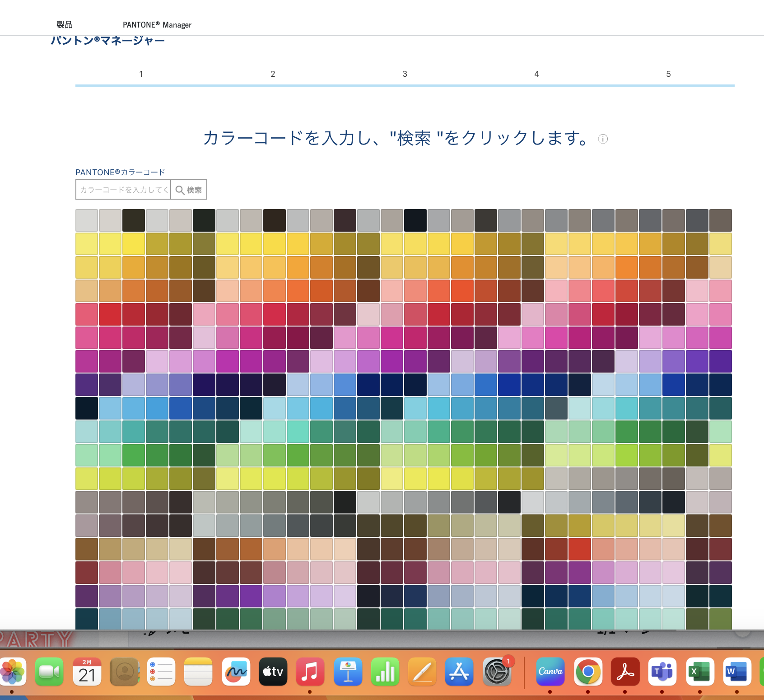This screenshot has height=700, width=764.
Task: Launch FaceTime from the Dock
Action: coord(49,672)
